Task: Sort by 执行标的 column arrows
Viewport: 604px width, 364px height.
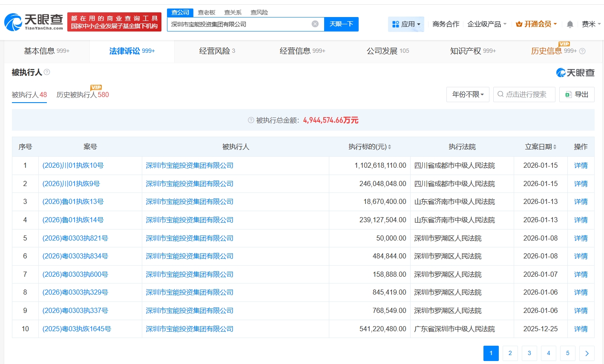Action: (389, 147)
